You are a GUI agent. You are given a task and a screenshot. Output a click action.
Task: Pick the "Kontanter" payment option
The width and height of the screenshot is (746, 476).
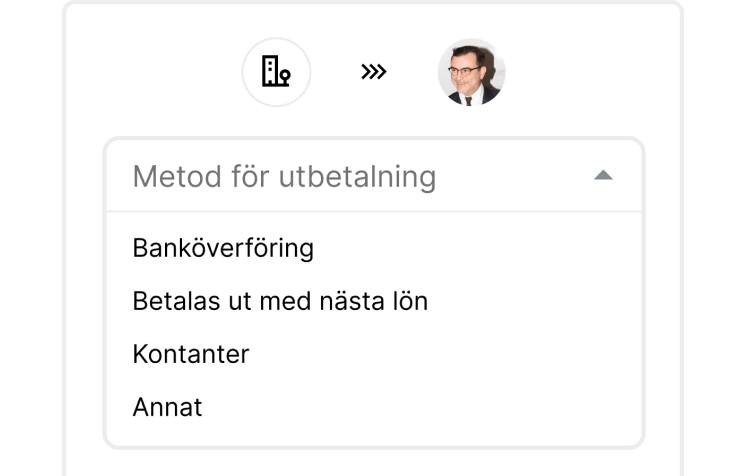[191, 354]
